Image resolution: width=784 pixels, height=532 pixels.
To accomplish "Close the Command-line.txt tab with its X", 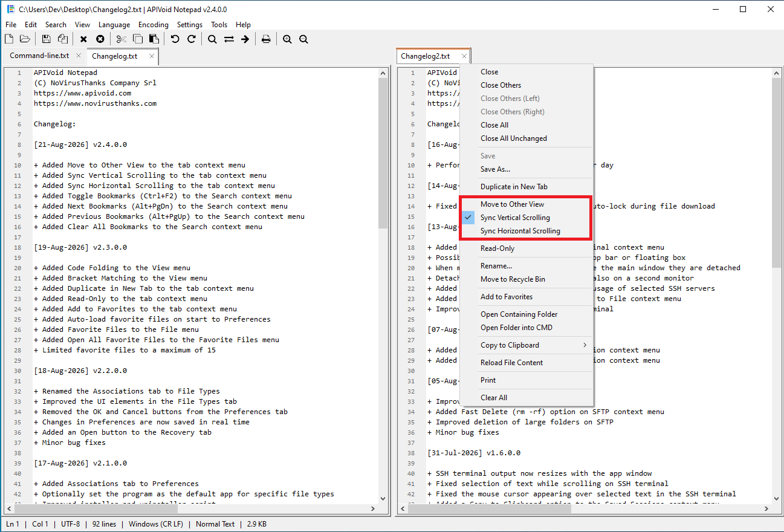I will point(79,56).
